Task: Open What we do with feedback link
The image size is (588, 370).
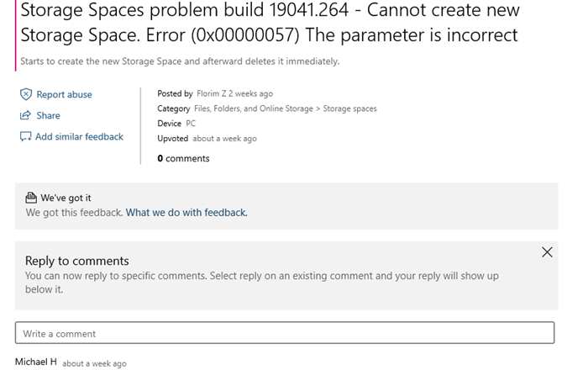Action: click(x=186, y=213)
